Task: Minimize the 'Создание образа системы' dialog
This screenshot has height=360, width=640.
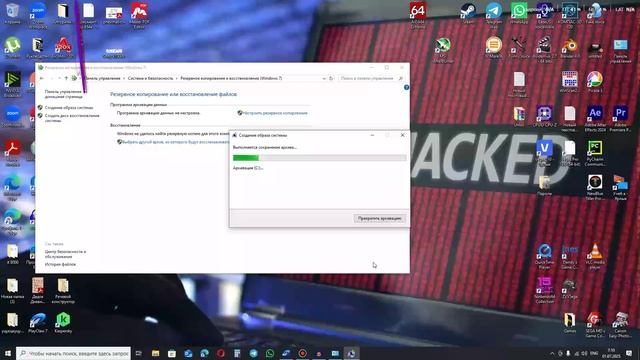Action: click(x=372, y=135)
